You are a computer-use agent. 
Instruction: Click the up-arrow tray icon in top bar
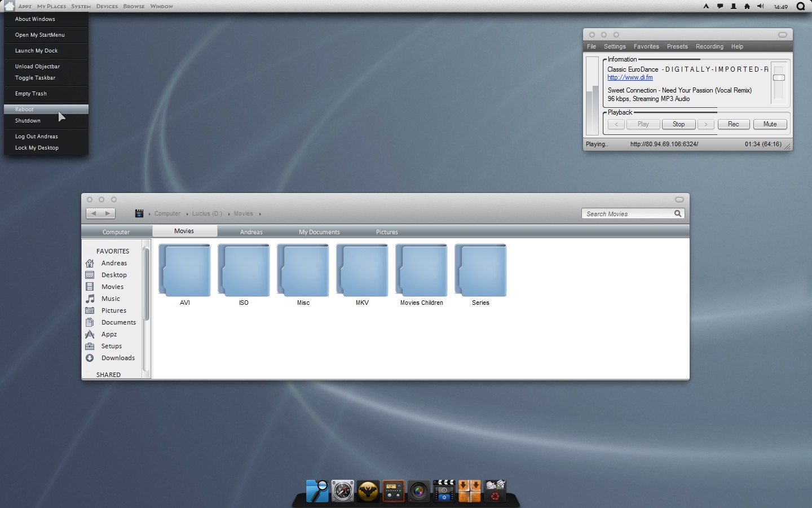coord(706,6)
